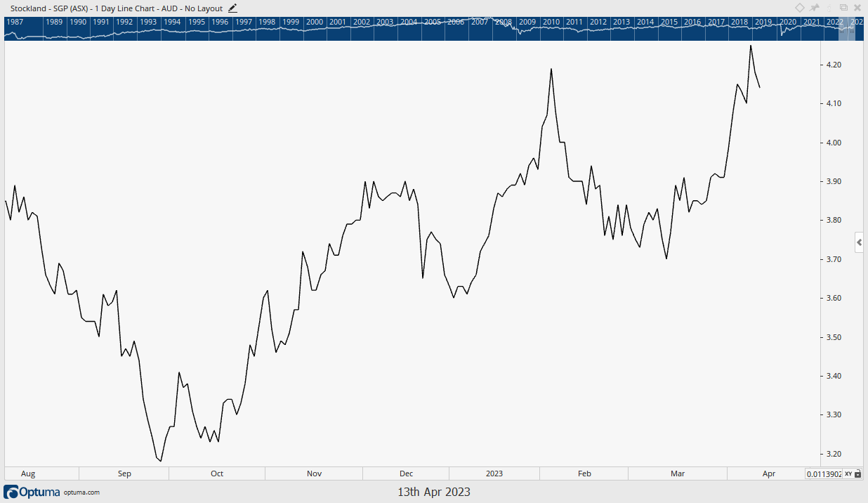Toggle the XY scale mode button

click(848, 474)
